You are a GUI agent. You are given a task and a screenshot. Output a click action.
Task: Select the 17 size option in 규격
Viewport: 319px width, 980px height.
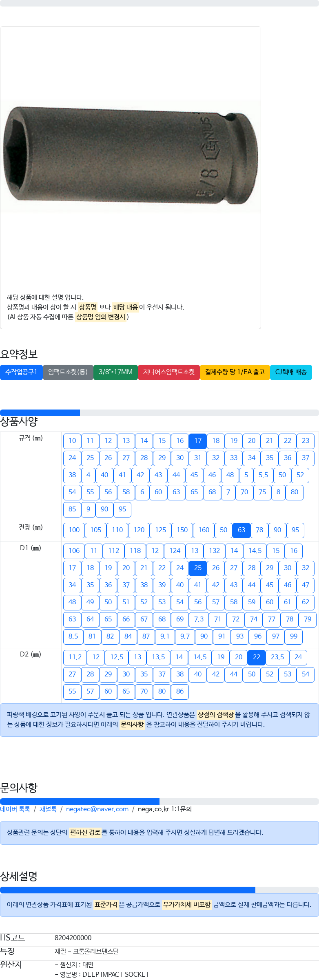(198, 441)
